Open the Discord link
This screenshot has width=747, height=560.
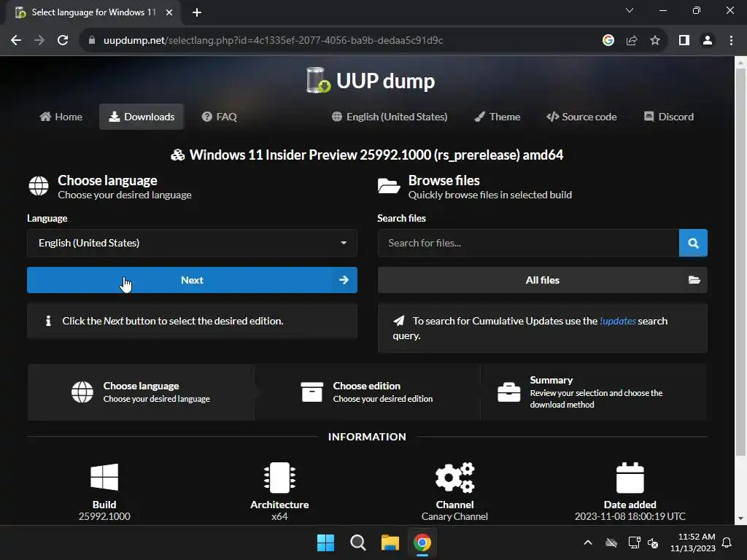(669, 117)
